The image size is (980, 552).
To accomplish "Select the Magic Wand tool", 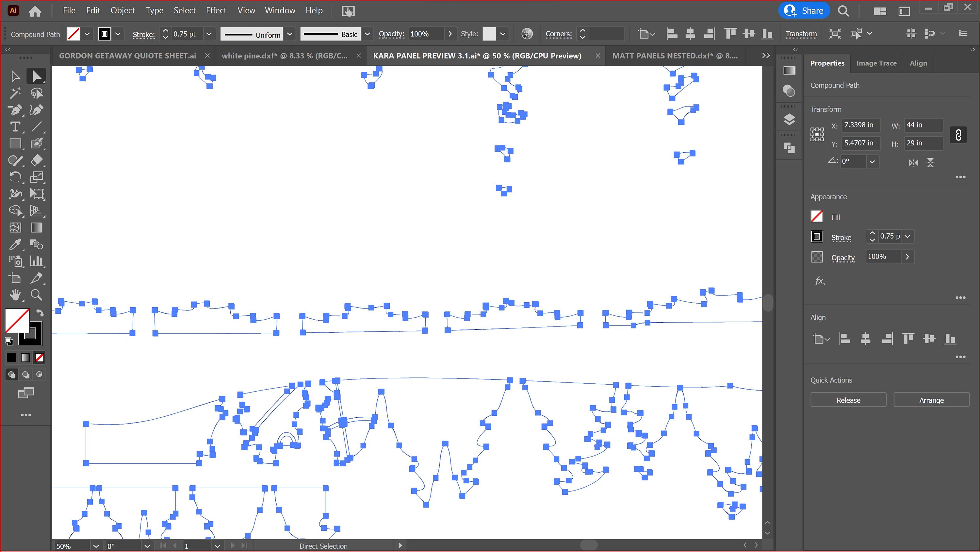I will [x=15, y=92].
